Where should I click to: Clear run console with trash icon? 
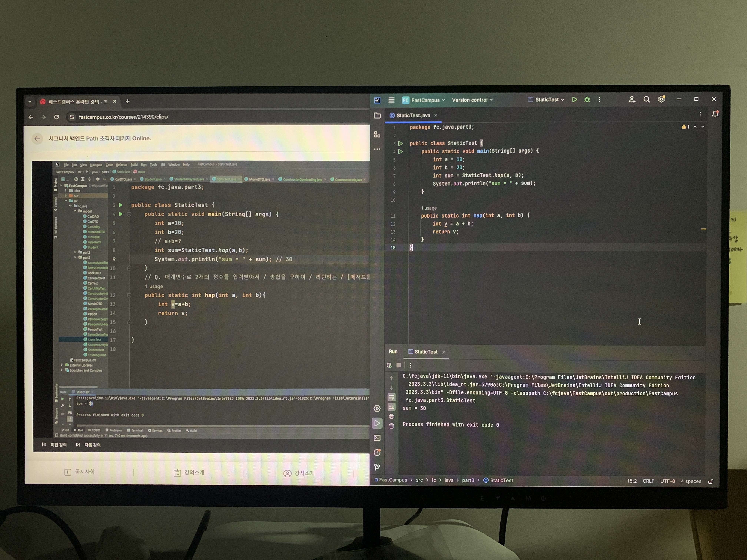coord(391,426)
